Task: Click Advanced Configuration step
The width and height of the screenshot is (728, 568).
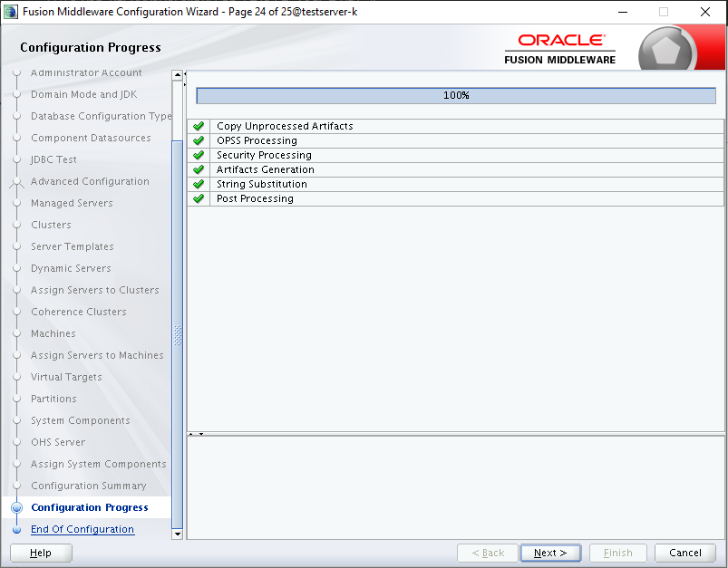Action: coord(90,181)
